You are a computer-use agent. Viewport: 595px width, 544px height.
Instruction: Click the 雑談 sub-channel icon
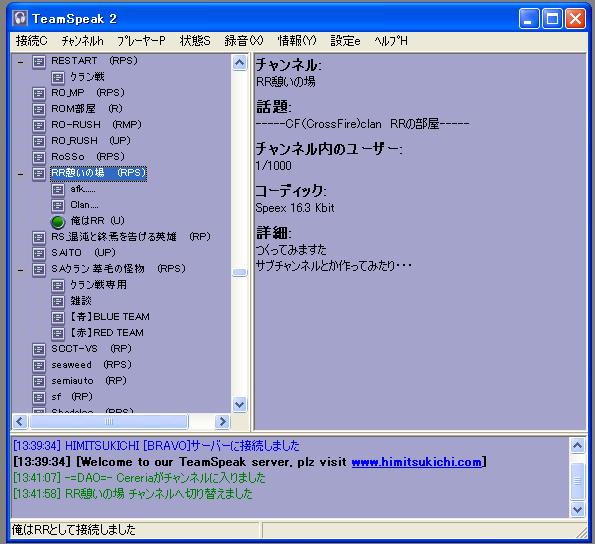pos(58,301)
